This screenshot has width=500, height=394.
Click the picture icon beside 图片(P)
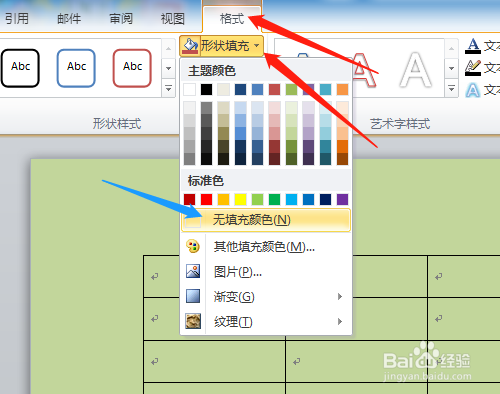tap(193, 271)
